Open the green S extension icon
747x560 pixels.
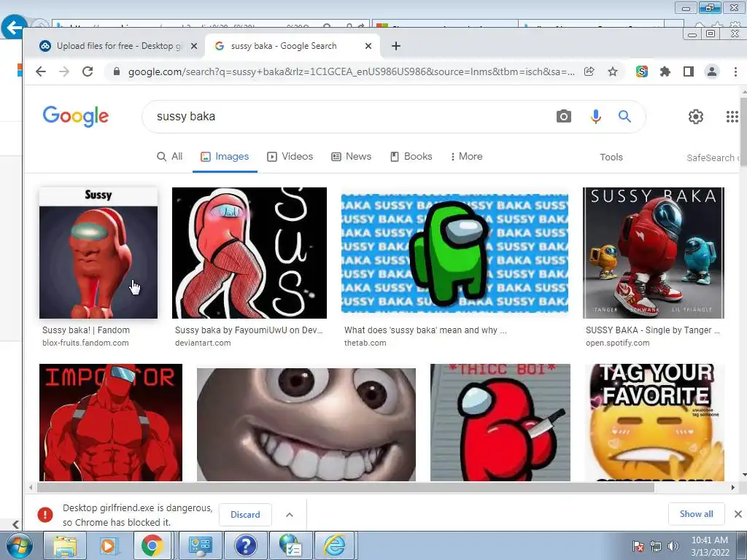pos(642,72)
